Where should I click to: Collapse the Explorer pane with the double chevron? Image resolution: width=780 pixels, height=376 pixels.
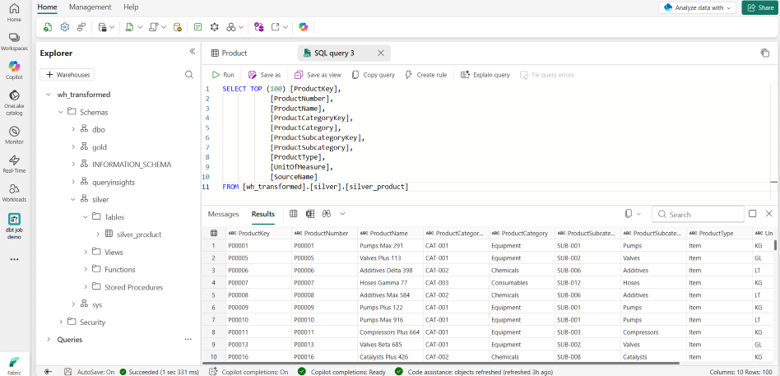[x=193, y=52]
